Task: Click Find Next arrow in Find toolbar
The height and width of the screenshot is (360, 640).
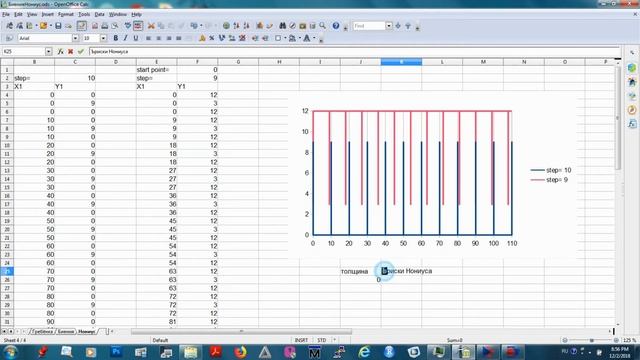Action: (x=398, y=26)
